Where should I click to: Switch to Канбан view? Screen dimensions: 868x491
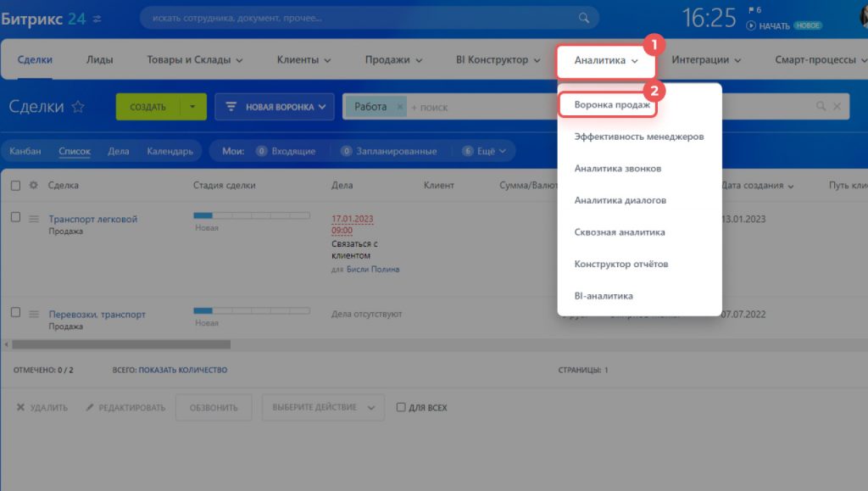25,151
